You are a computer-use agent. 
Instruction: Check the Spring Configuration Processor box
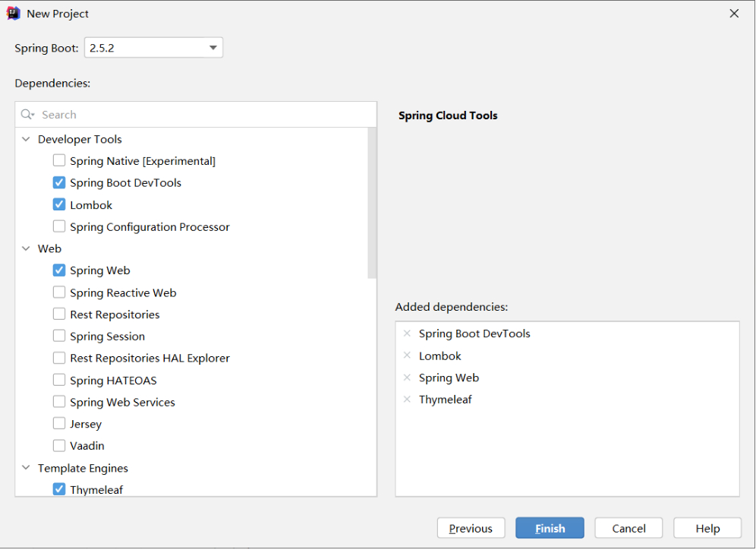[59, 227]
